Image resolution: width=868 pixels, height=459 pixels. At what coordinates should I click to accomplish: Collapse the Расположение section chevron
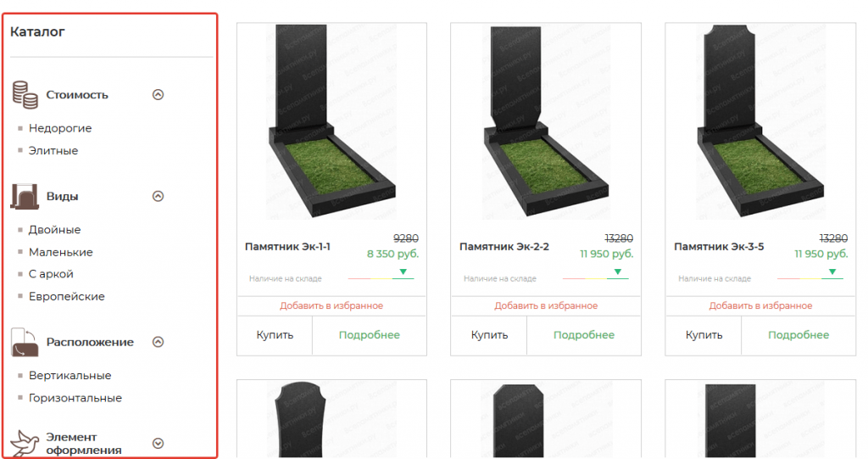click(159, 342)
